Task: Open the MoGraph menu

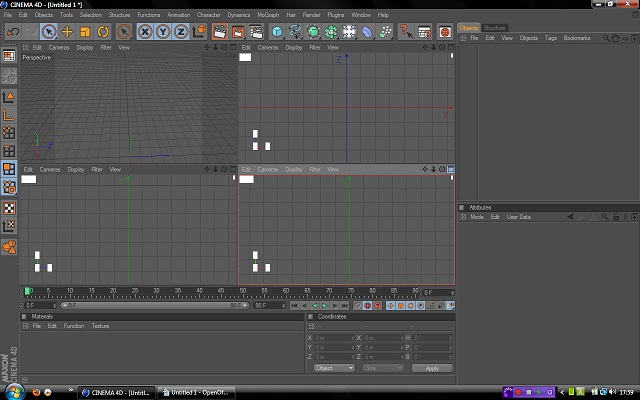Action: (x=268, y=15)
